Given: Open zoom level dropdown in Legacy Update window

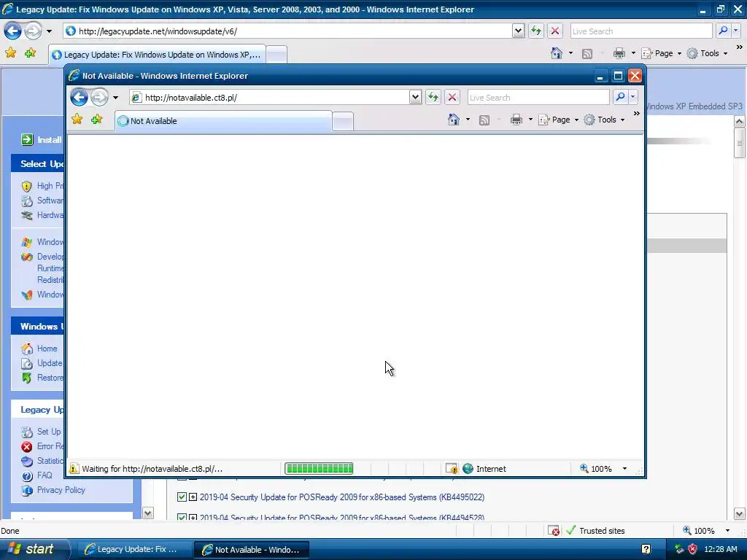Looking at the screenshot, I should point(727,531).
